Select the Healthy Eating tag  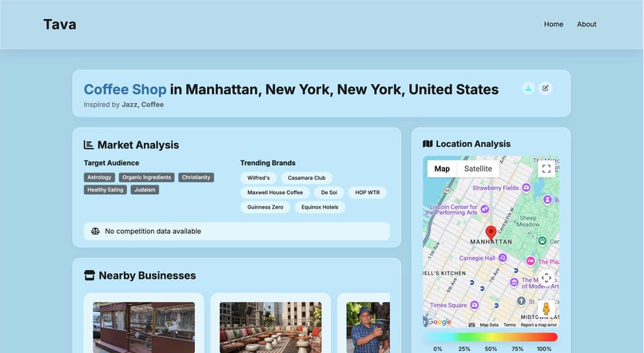tap(105, 189)
